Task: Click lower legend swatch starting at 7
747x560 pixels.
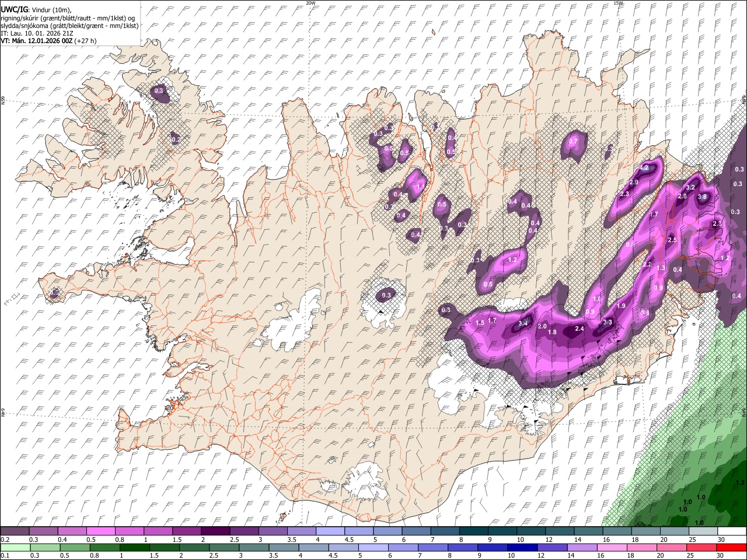Action: click(x=434, y=547)
